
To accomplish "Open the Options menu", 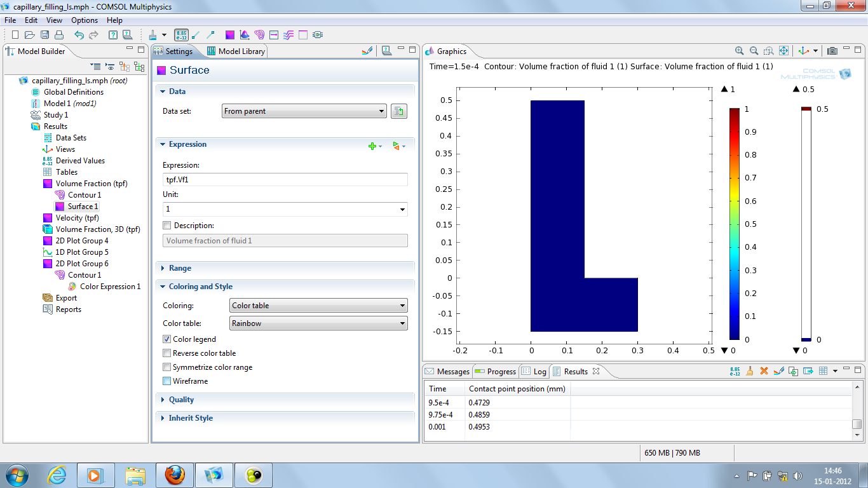I will coord(85,20).
